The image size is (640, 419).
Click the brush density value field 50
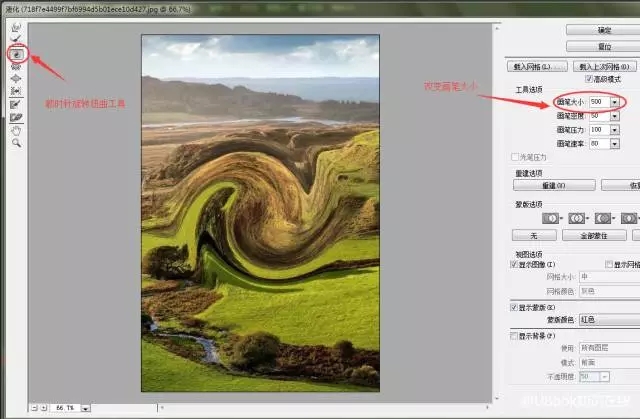599,116
